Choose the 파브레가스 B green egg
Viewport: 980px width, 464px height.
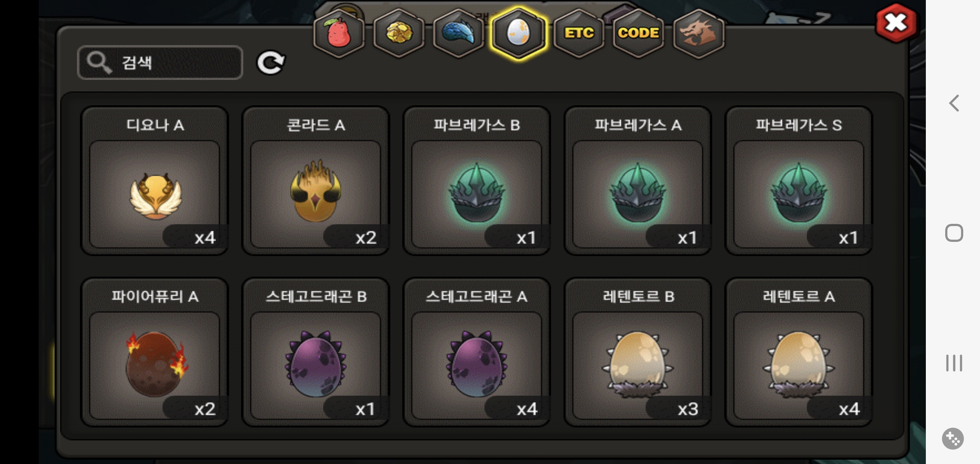coord(477,181)
